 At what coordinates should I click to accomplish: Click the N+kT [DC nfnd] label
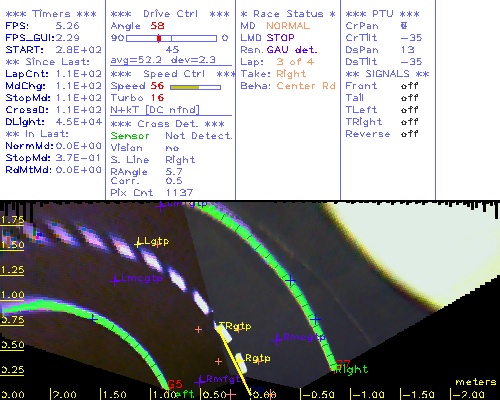pyautogui.click(x=155, y=110)
